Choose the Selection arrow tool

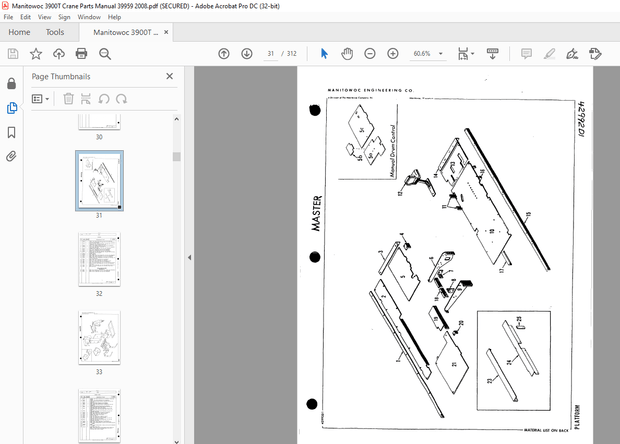[x=324, y=54]
